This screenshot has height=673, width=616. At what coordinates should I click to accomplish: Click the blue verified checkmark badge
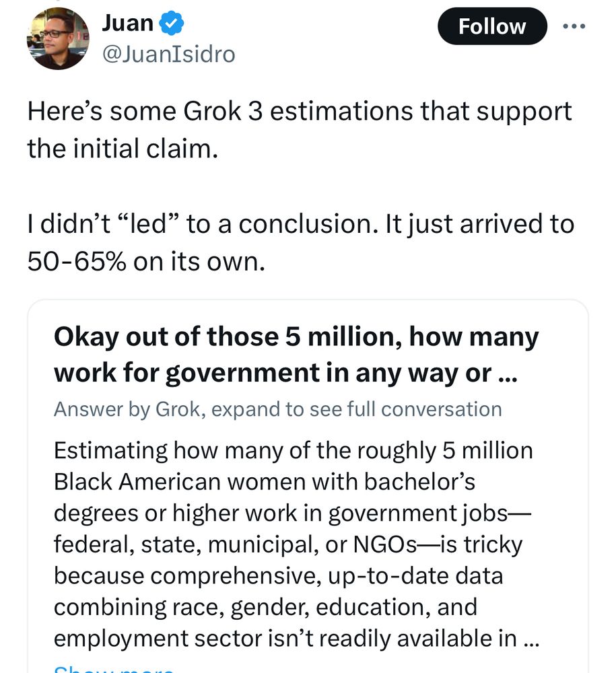pyautogui.click(x=172, y=24)
